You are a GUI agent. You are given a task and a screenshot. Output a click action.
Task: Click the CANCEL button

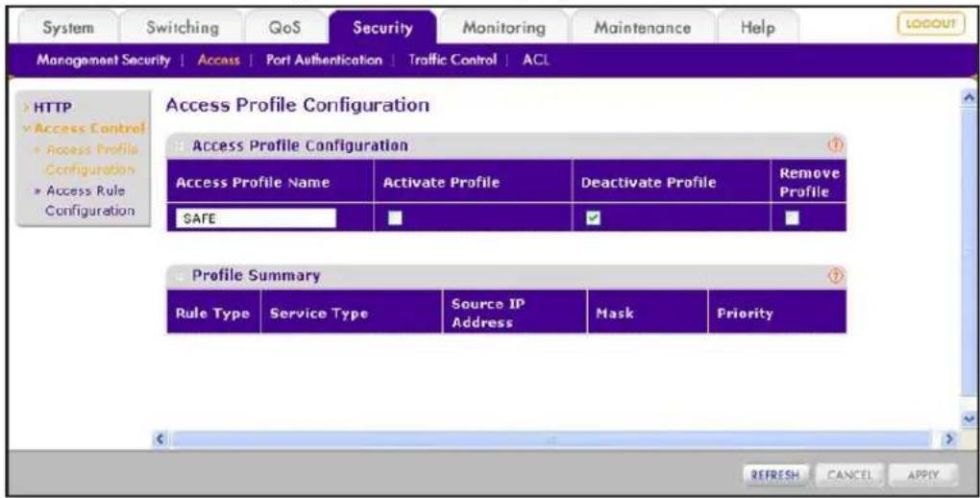[848, 475]
